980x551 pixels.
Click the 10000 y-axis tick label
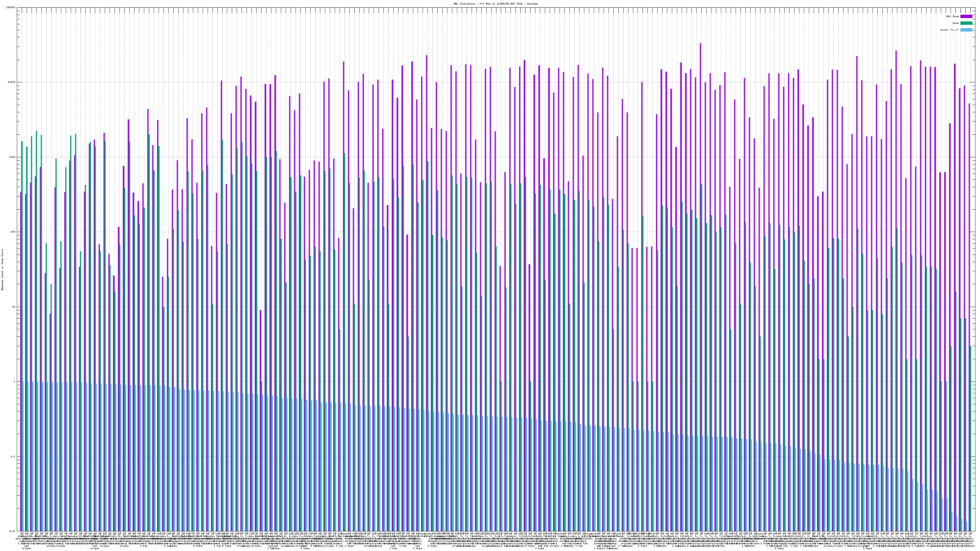tap(12, 83)
